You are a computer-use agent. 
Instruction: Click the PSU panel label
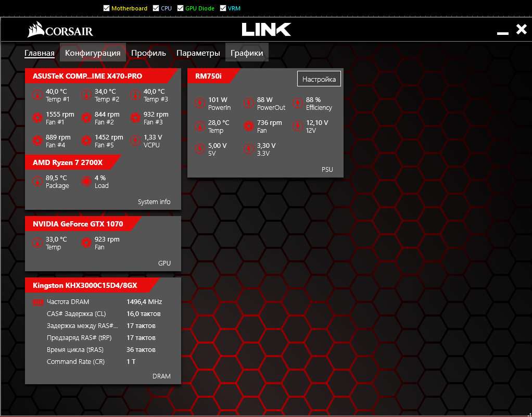click(x=327, y=170)
